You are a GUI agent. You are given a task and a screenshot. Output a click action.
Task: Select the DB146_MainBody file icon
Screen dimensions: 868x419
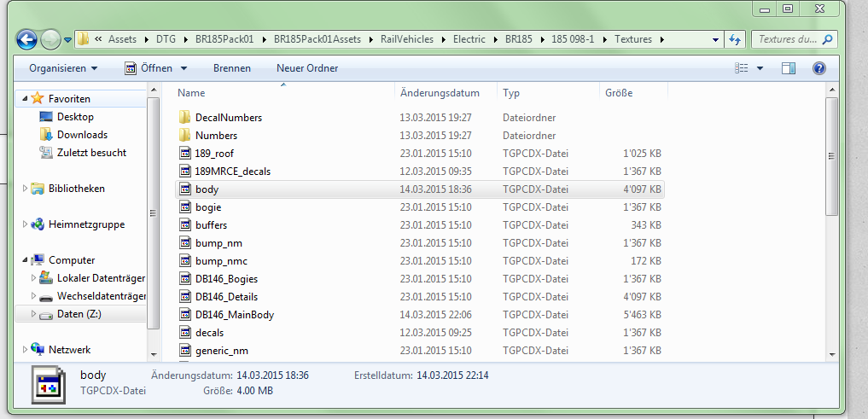click(x=185, y=314)
